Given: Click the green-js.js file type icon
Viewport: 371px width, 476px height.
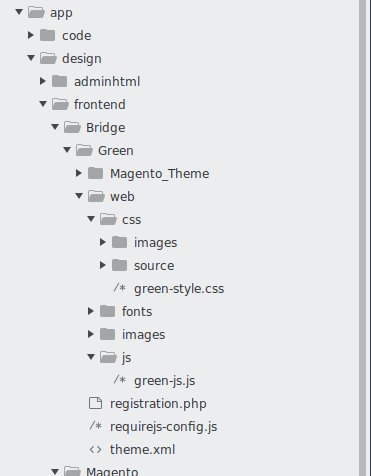Looking at the screenshot, I should [x=119, y=379].
